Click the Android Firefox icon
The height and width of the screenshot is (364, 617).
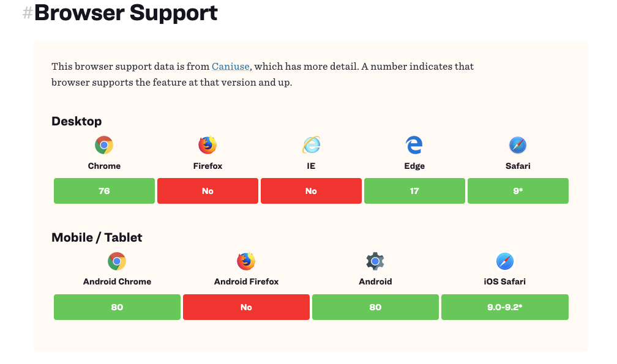tap(246, 261)
